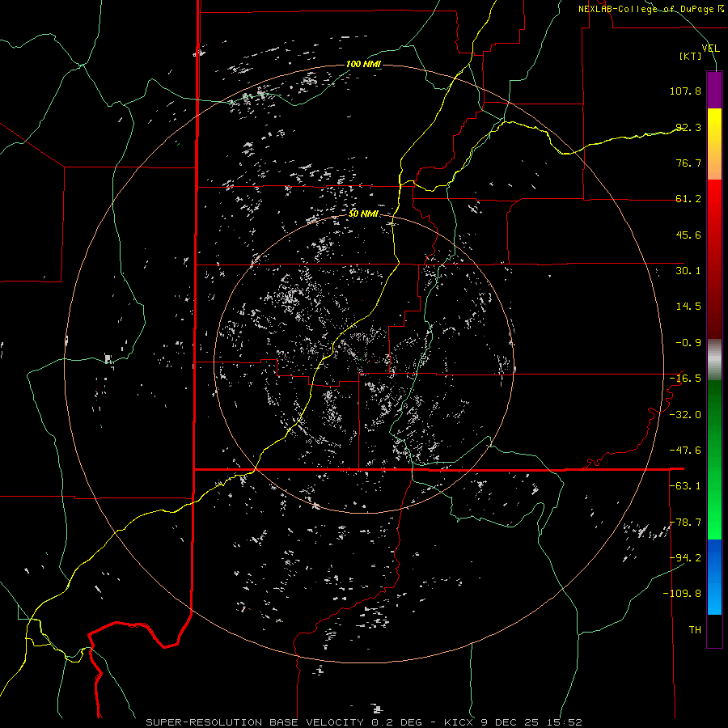728x728 pixels.
Task: Click the -0.9 velocity scale value
Action: point(688,343)
